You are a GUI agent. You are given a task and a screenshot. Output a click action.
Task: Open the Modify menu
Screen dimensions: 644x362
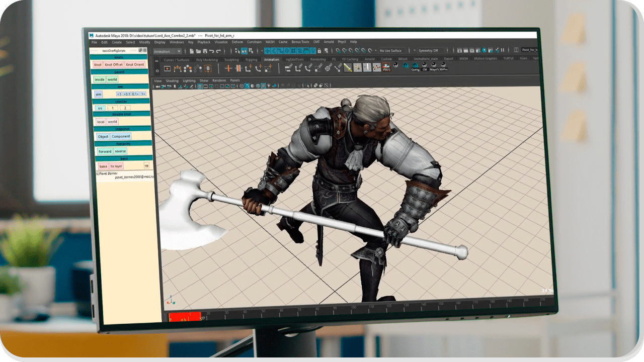[145, 42]
